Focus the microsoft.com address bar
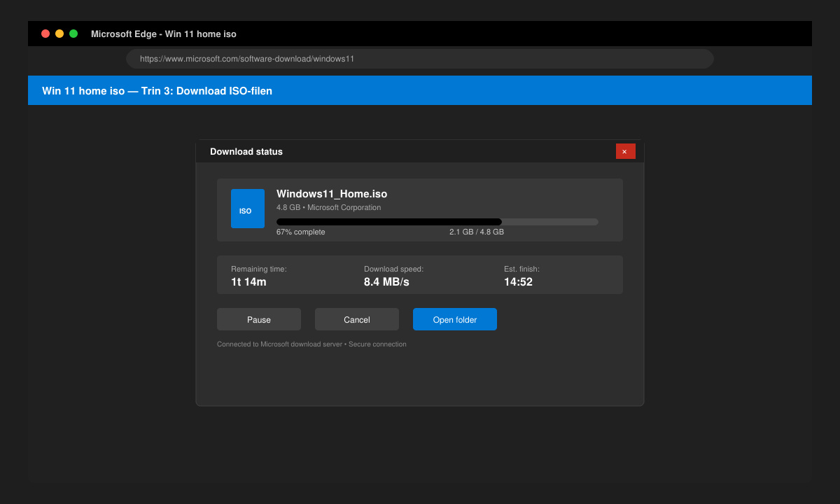Image resolution: width=840 pixels, height=504 pixels. 420,59
